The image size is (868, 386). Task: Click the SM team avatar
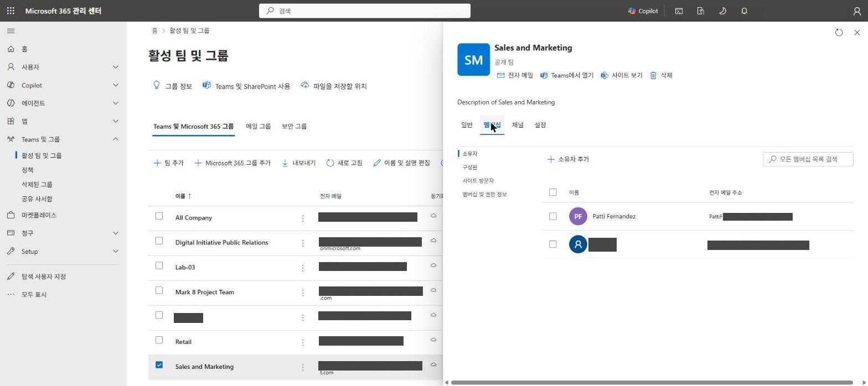(473, 60)
